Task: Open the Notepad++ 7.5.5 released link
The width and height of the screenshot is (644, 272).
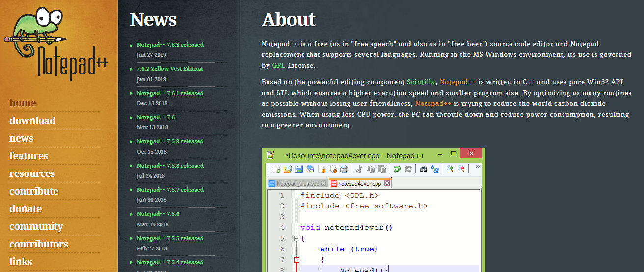Action: pos(170,238)
